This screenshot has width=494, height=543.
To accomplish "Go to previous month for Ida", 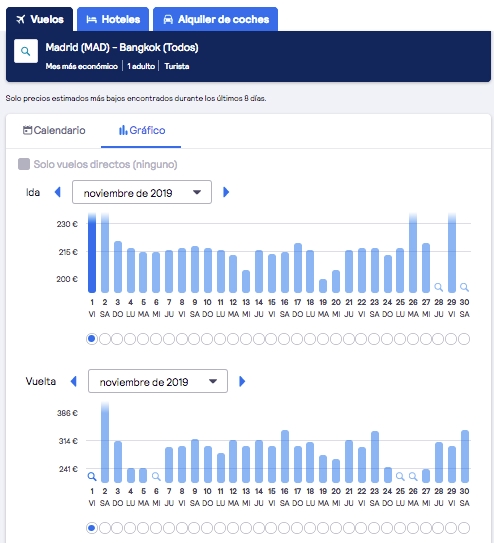I will pos(58,192).
